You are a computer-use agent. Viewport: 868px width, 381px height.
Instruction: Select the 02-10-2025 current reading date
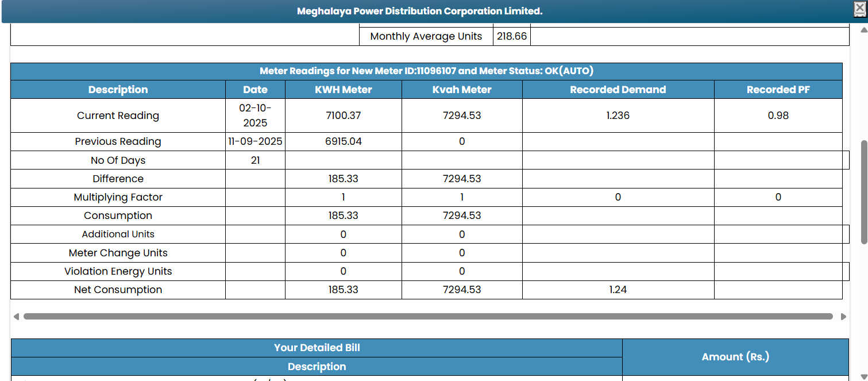255,116
